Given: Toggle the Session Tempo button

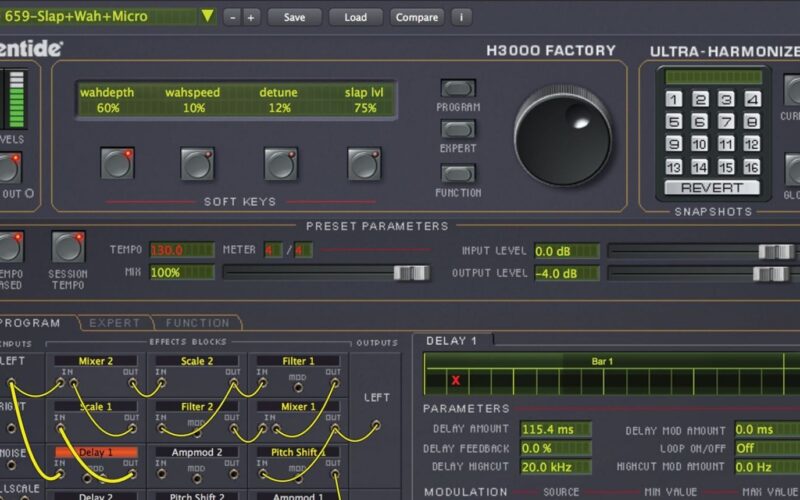Looking at the screenshot, I should click(x=68, y=247).
